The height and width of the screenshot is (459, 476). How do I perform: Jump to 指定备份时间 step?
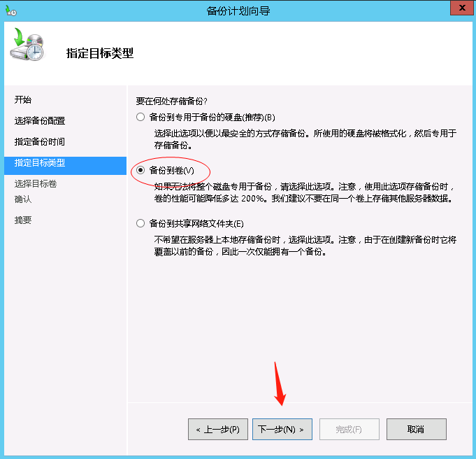pyautogui.click(x=39, y=141)
